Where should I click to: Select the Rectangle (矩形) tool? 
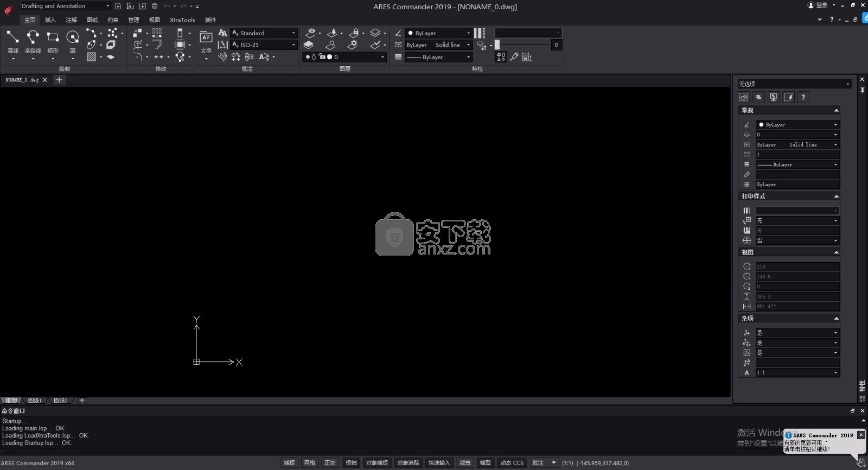pyautogui.click(x=53, y=42)
